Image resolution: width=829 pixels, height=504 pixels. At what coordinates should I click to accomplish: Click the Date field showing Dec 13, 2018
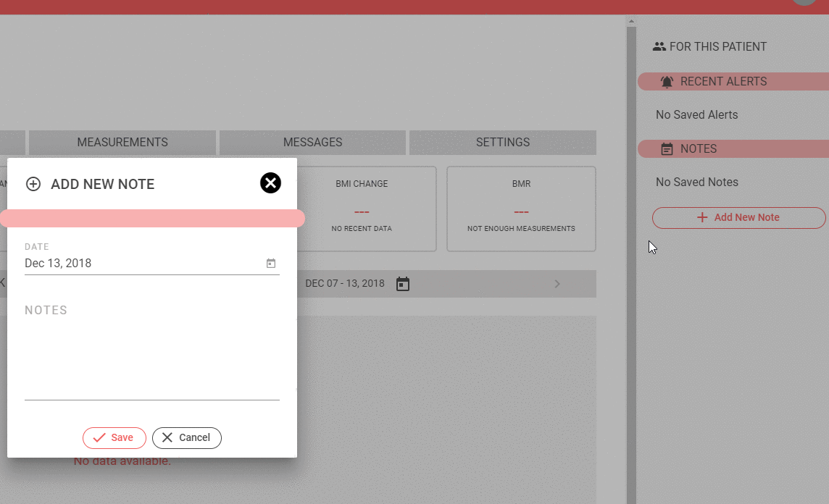pos(151,263)
